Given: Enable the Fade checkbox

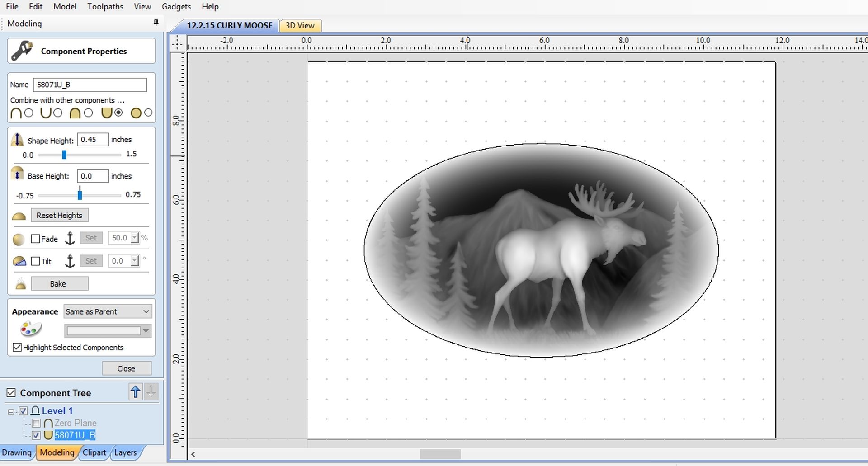Looking at the screenshot, I should [x=36, y=239].
